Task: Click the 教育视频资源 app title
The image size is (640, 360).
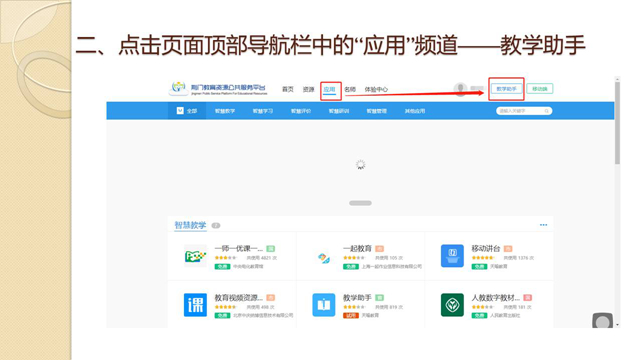Action: point(239,298)
